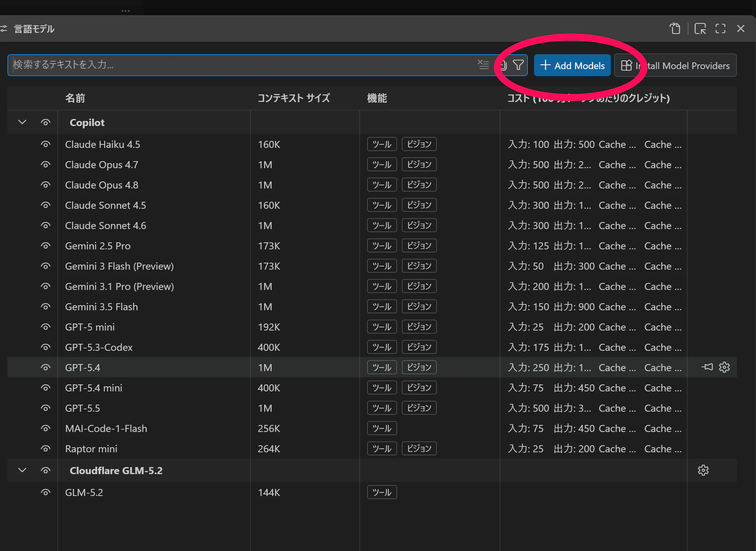The height and width of the screenshot is (551, 756).
Task: Collapse the Copilot group
Action: 22,122
